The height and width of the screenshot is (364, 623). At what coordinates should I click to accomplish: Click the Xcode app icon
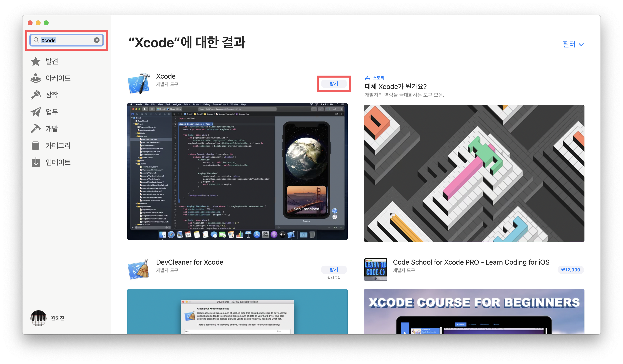coord(139,83)
